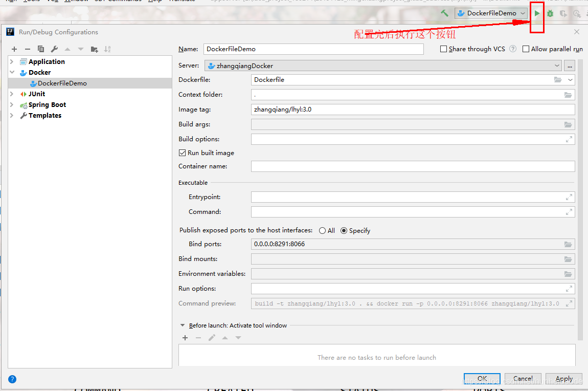Expand the Application configuration group

click(x=12, y=61)
